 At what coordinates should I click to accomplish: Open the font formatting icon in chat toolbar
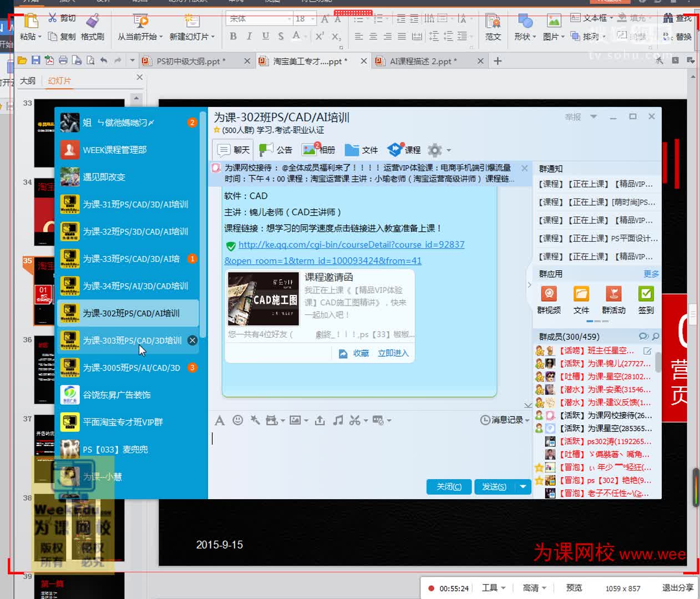coord(220,420)
